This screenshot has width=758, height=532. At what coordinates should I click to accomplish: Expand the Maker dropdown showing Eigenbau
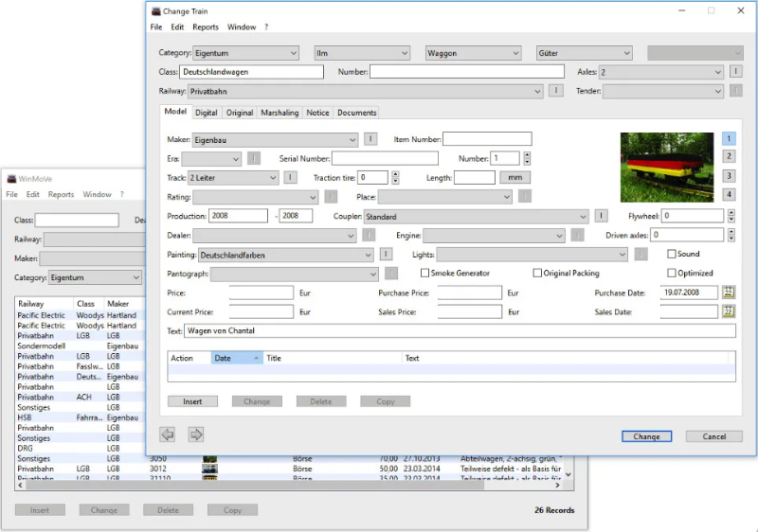(x=352, y=139)
